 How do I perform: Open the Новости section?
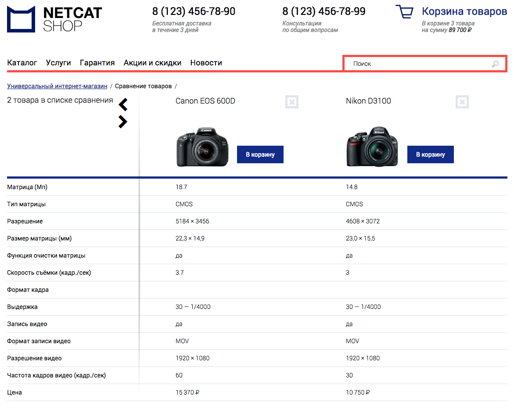(206, 63)
